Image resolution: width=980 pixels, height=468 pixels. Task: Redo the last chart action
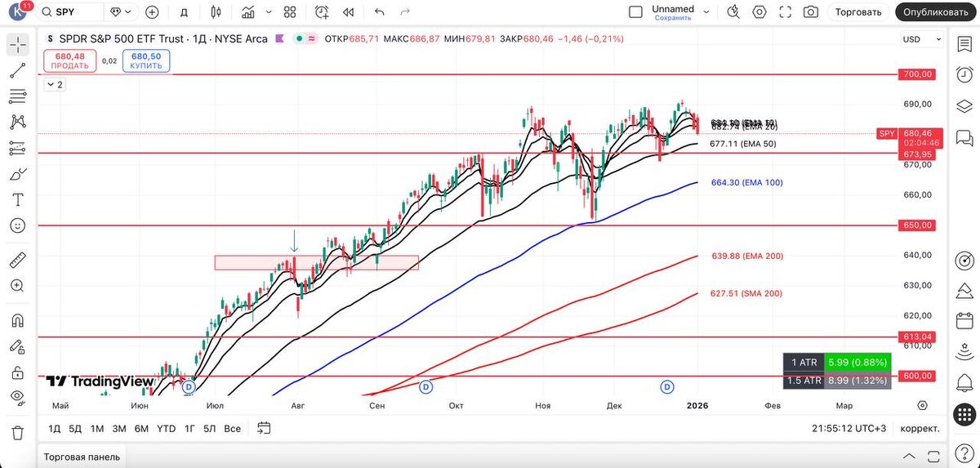pyautogui.click(x=405, y=12)
